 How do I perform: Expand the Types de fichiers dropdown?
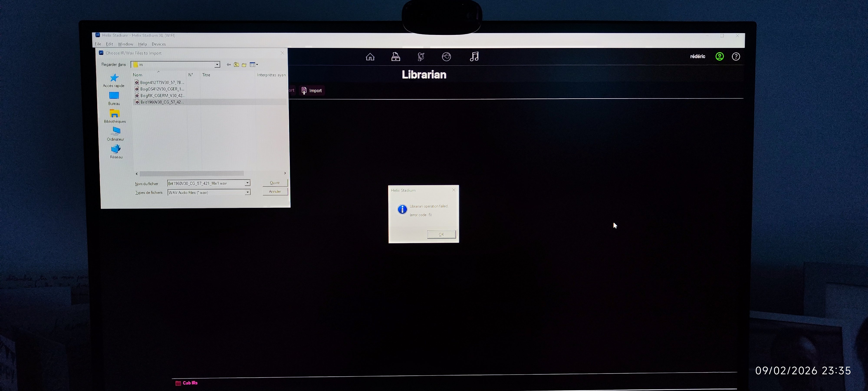247,192
